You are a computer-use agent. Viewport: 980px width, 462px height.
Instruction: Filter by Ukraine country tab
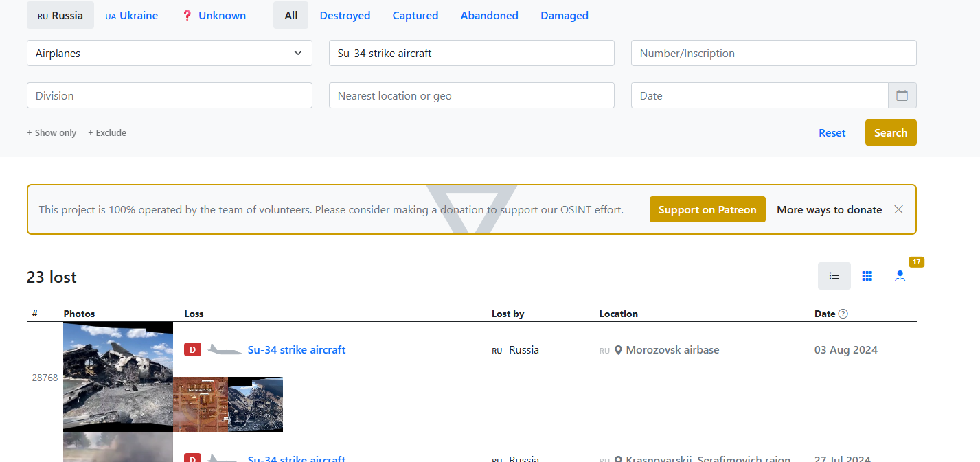(x=131, y=15)
